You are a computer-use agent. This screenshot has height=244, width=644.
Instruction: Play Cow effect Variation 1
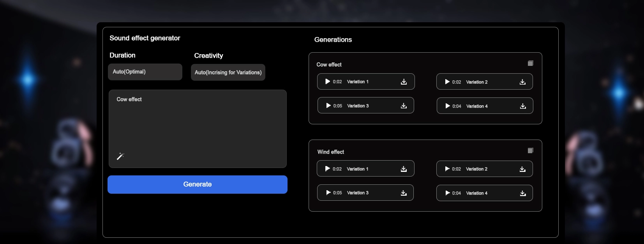click(x=328, y=81)
